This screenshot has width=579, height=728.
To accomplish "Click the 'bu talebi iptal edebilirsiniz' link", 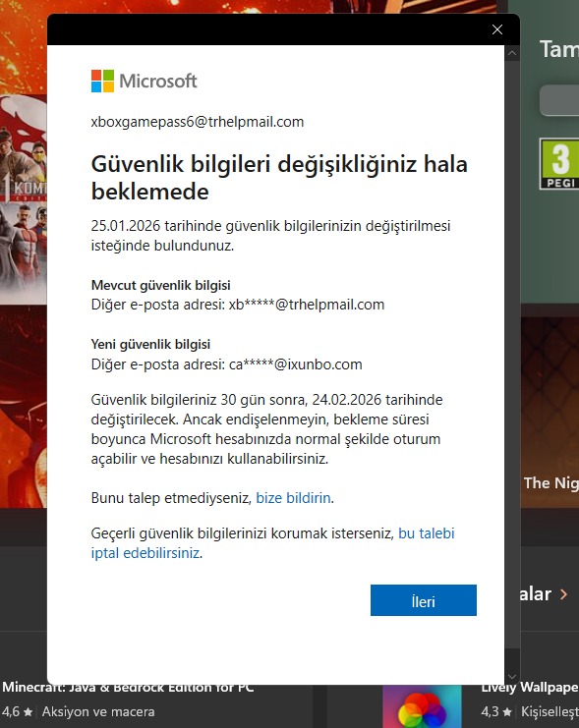I will [272, 543].
